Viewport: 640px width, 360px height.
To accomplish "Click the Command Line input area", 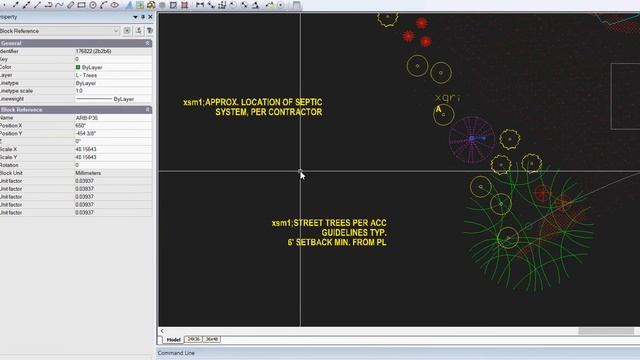I will point(398,353).
